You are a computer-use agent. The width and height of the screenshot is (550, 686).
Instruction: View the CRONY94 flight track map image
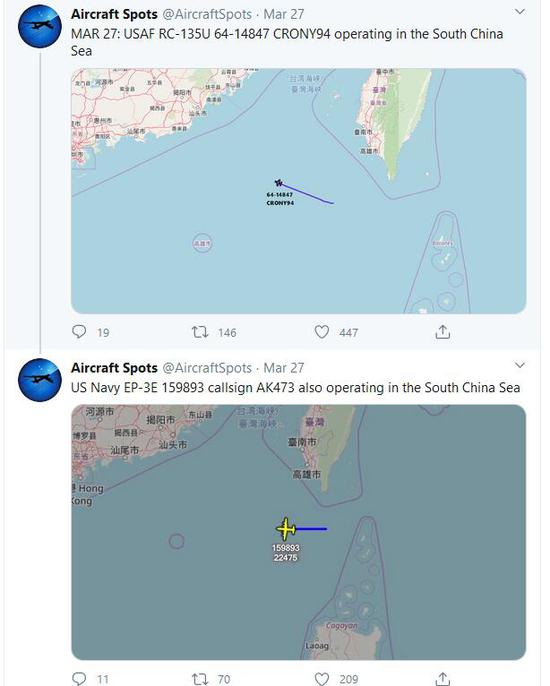click(298, 191)
